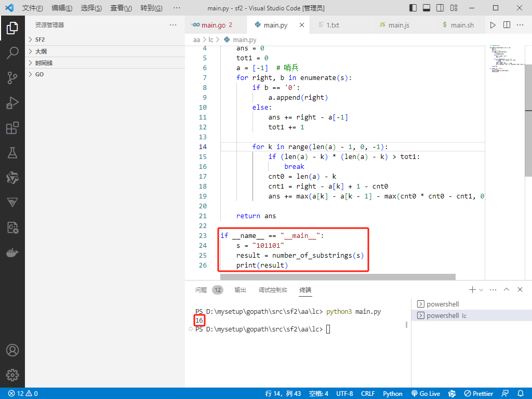Open the 转到(G) menu
Viewport: 532px width, 399px height.
[151, 8]
